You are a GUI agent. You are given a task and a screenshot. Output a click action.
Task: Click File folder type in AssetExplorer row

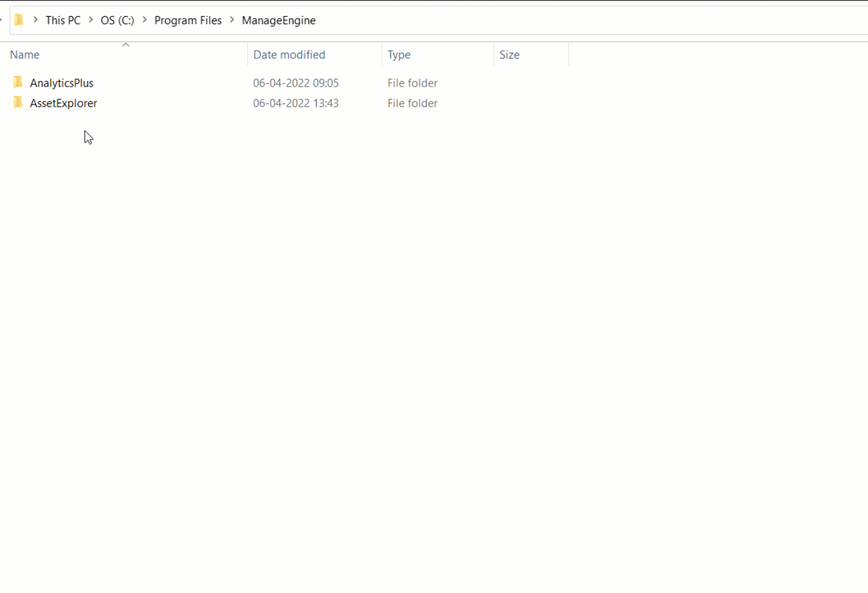(x=412, y=103)
